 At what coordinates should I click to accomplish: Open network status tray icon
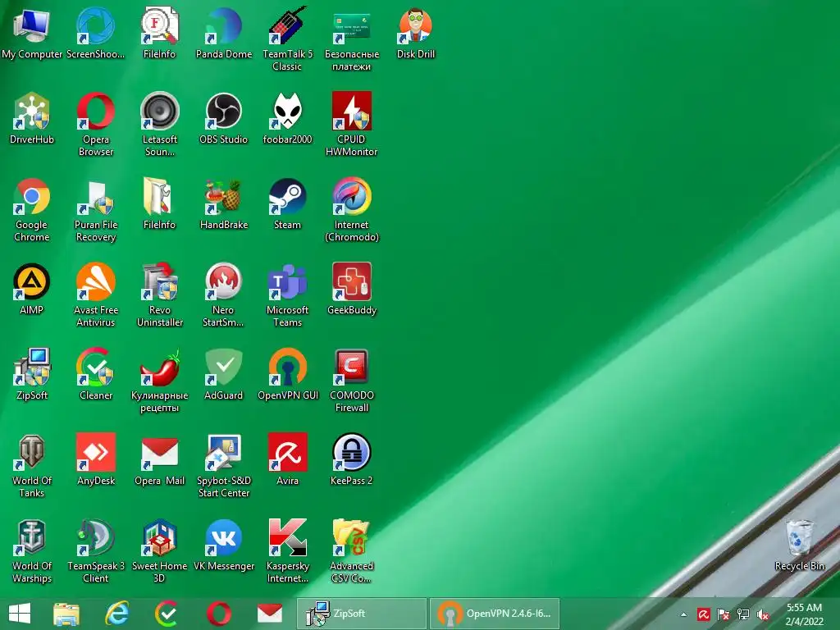pyautogui.click(x=743, y=614)
